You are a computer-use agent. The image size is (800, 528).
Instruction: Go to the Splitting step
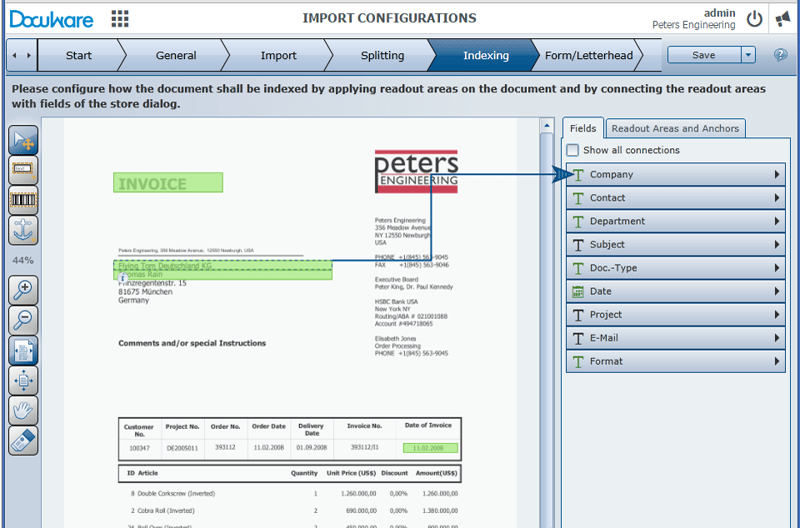point(382,55)
